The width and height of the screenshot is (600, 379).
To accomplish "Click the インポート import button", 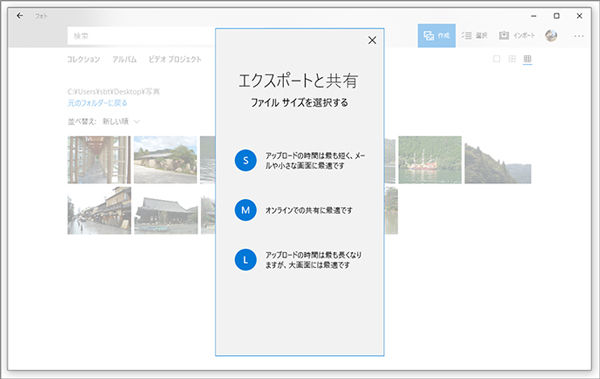I will pyautogui.click(x=517, y=36).
